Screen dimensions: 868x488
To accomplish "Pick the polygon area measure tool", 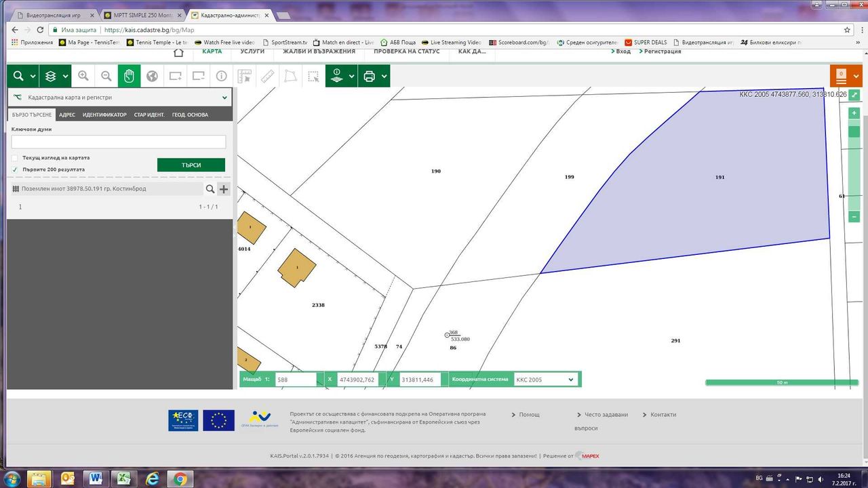I will pyautogui.click(x=290, y=76).
